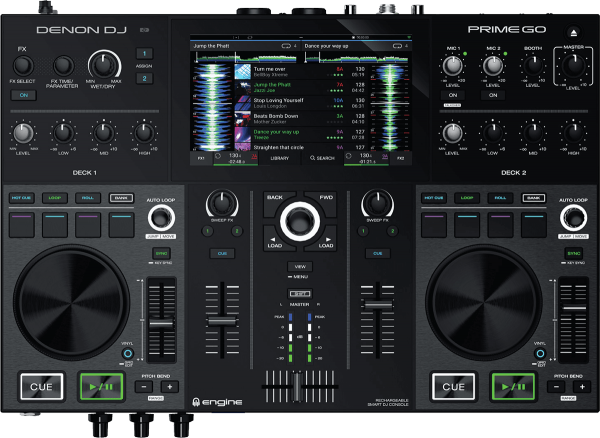Toggle the left channel headphone CUE button
Image resolution: width=600 pixels, height=438 pixels.
(x=222, y=253)
